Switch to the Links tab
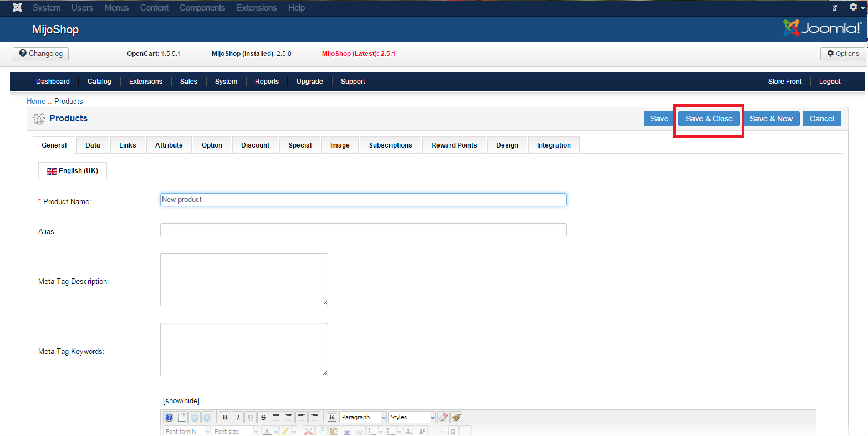Viewport: 868px width, 436px height. click(127, 145)
